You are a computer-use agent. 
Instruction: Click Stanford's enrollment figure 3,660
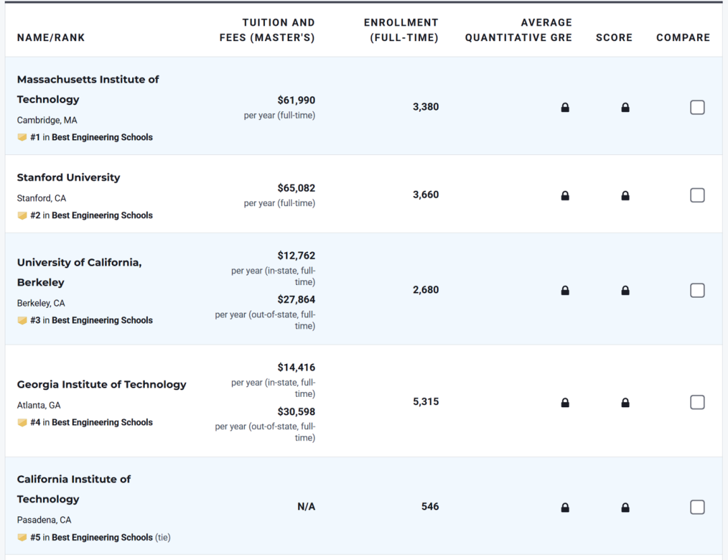426,195
